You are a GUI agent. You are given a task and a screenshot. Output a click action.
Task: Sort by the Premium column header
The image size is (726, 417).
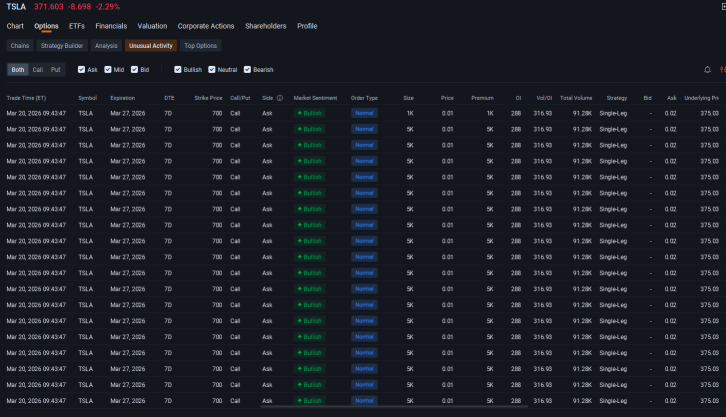482,98
